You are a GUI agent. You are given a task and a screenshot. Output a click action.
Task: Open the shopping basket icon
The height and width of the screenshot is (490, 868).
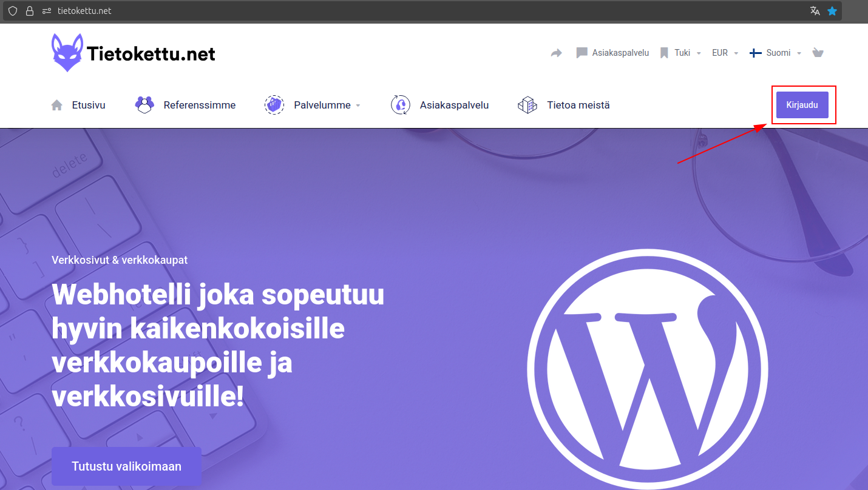818,53
